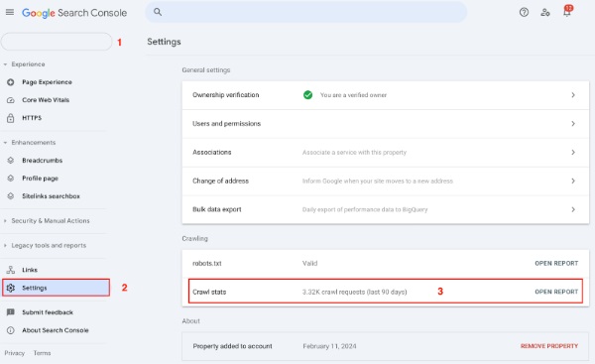Open Users and permissions row chevron
Image resolution: width=595 pixels, height=364 pixels.
(x=573, y=124)
